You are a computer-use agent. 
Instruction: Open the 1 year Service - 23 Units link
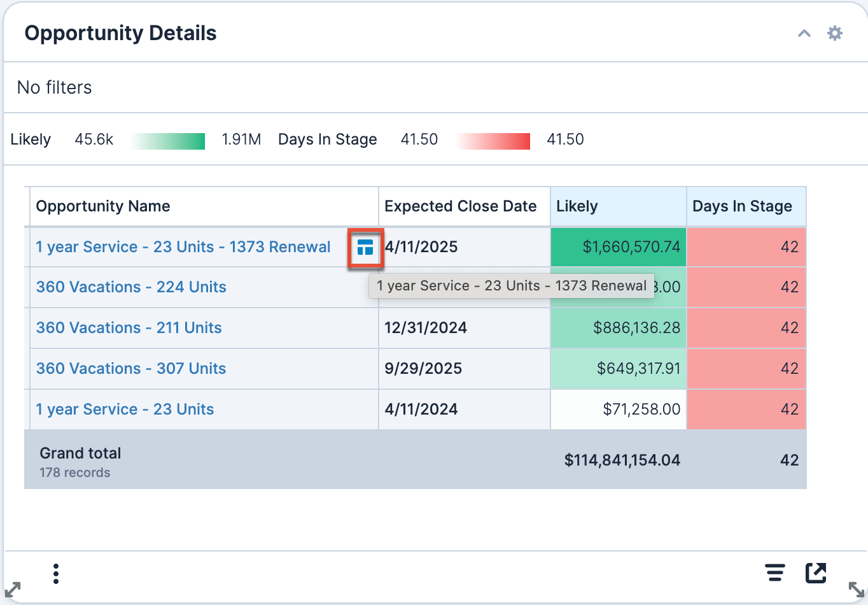point(125,409)
